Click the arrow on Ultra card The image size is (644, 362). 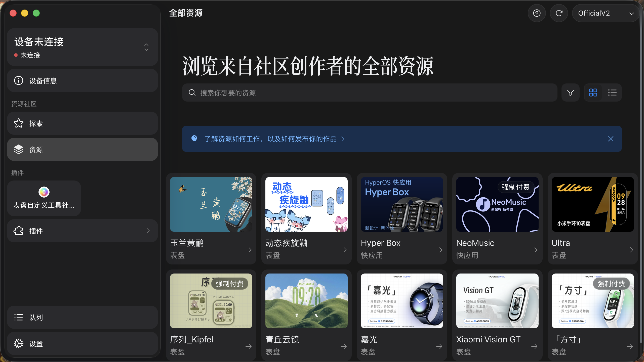point(630,250)
